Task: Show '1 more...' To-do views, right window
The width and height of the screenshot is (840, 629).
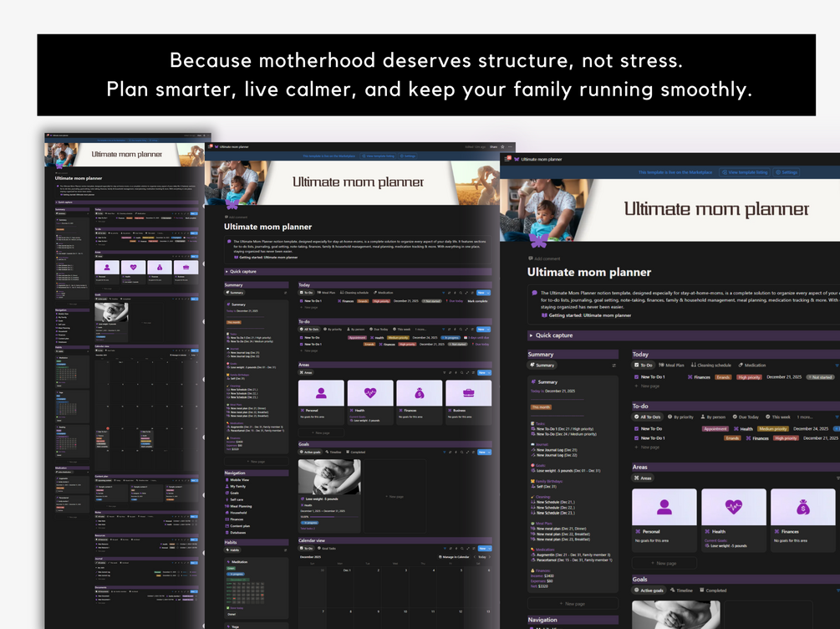Action: coord(805,417)
